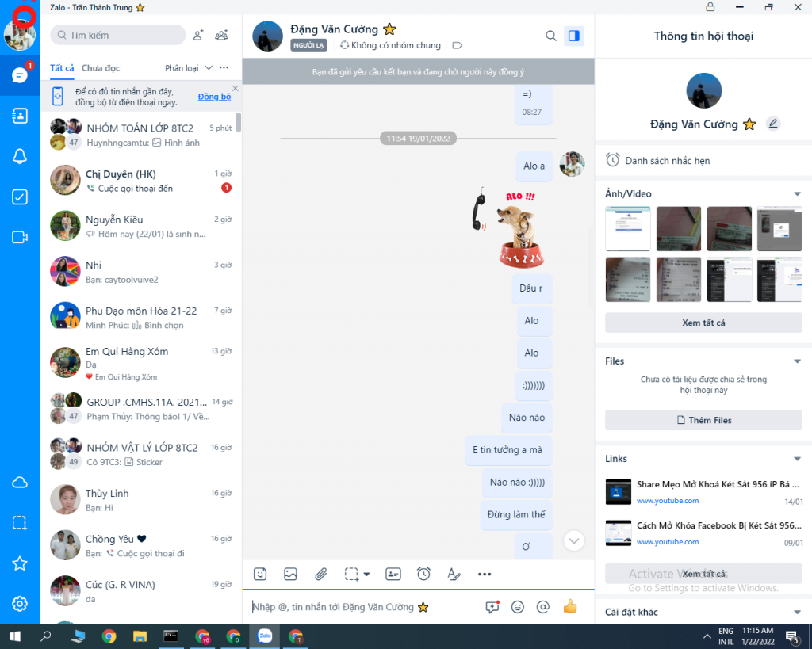Collapse the Links section

(797, 459)
